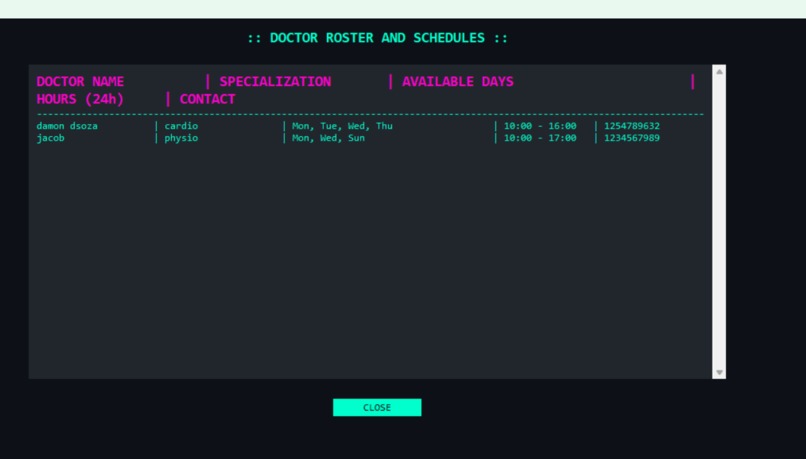Click the 'HOURS (24h)' column header
Image resolution: width=806 pixels, height=459 pixels.
(80, 99)
